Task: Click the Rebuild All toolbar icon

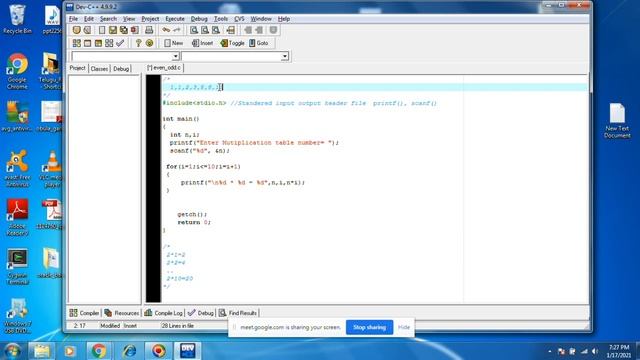Action: pyautogui.click(x=109, y=43)
